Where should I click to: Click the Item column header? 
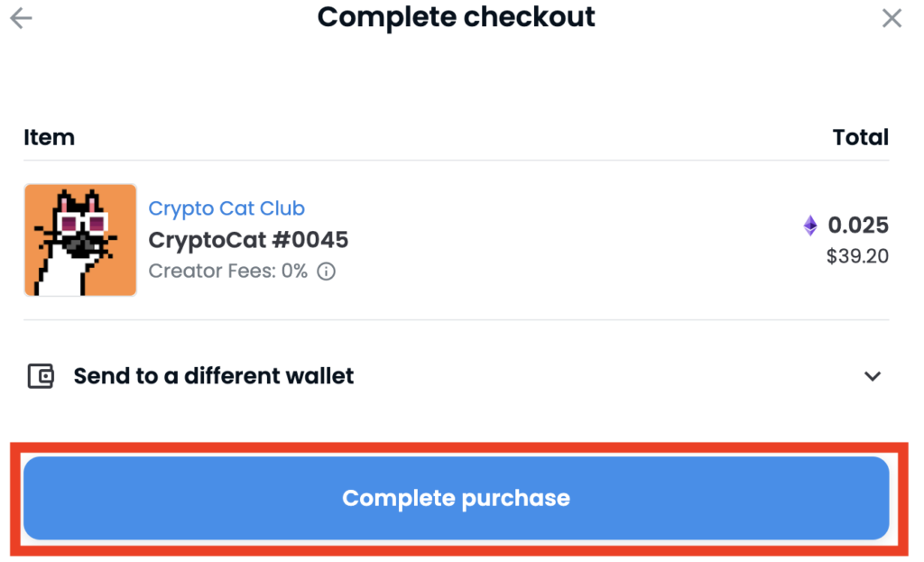49,137
